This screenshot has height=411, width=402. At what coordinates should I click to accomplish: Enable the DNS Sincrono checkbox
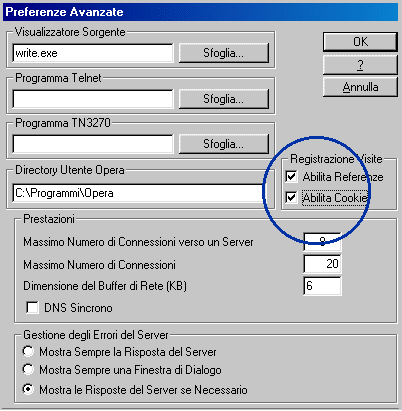point(32,308)
